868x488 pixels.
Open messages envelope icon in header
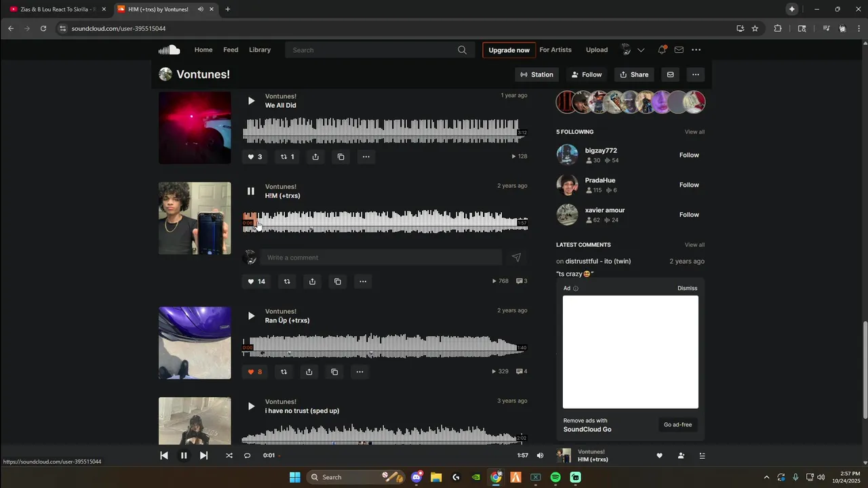coord(679,50)
